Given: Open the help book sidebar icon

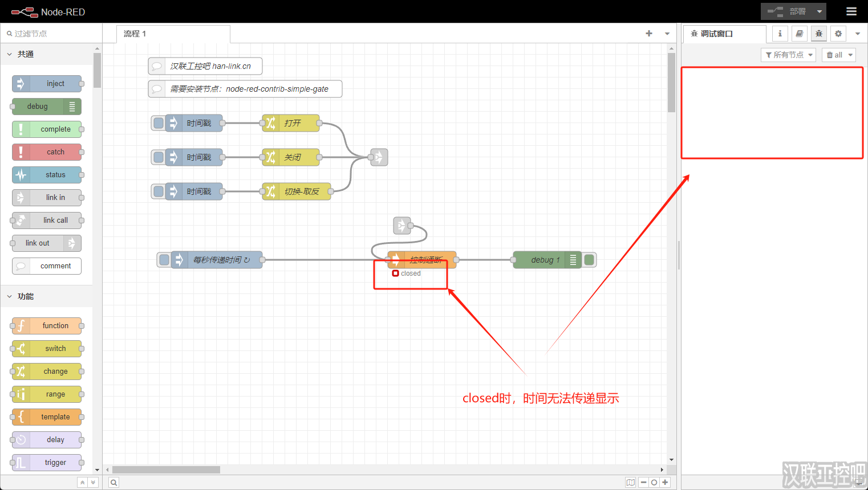Looking at the screenshot, I should click(x=799, y=34).
